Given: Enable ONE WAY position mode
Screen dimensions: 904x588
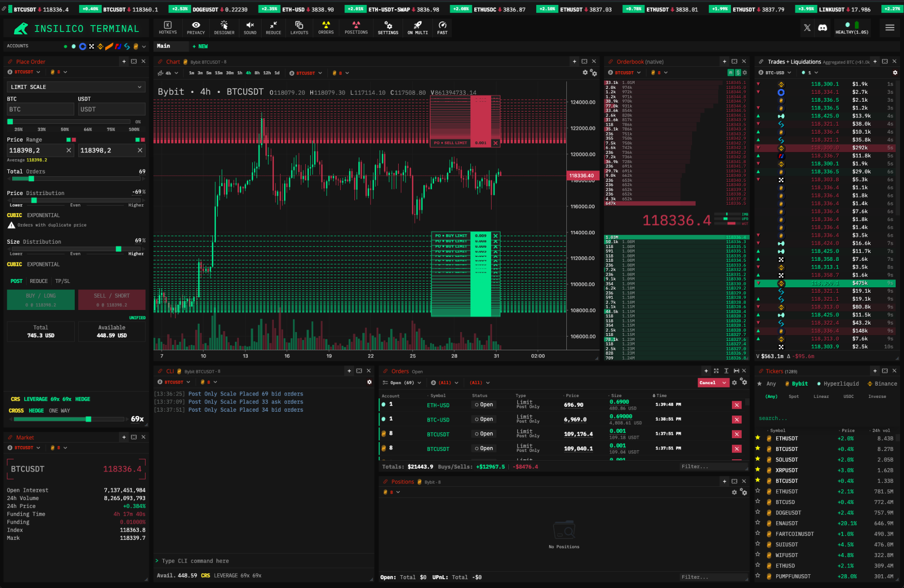Looking at the screenshot, I should pos(59,411).
